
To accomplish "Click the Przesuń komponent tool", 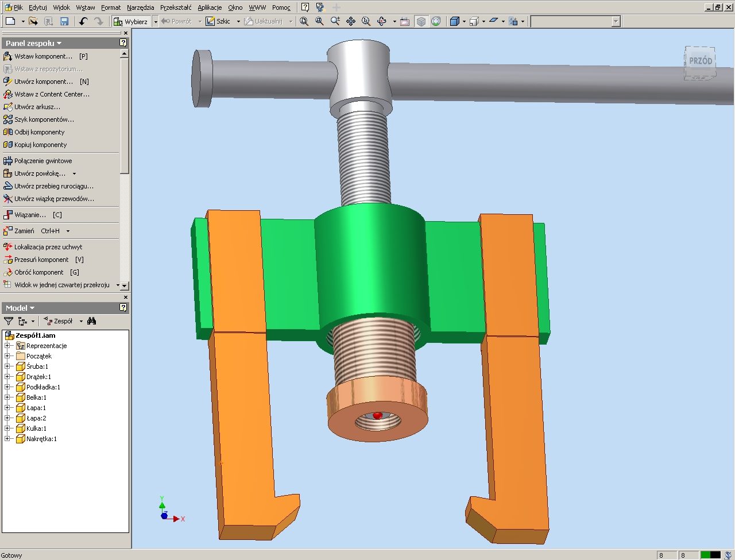I will click(44, 260).
